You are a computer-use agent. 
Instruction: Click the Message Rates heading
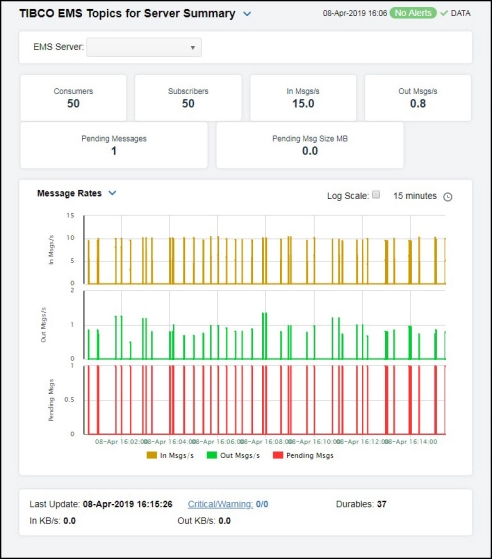tap(70, 193)
